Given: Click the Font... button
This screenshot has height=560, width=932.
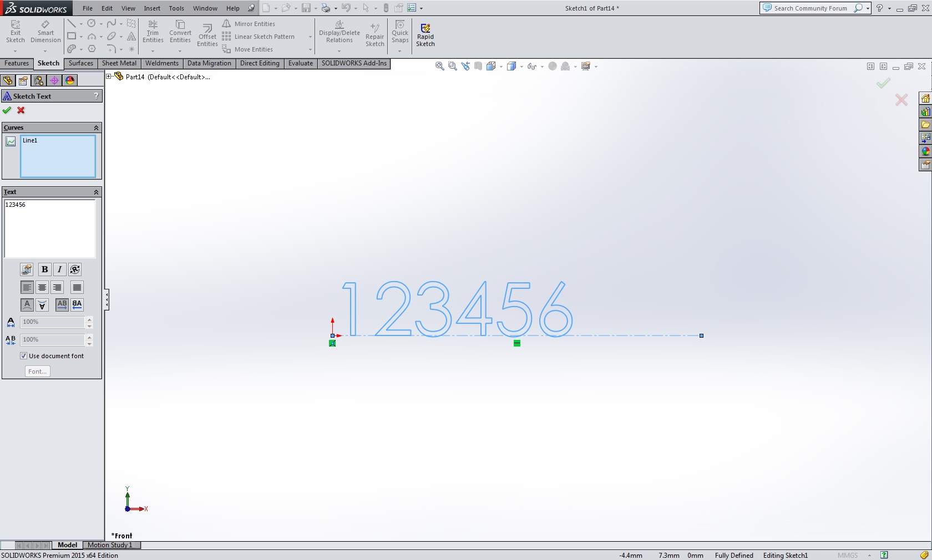Looking at the screenshot, I should pos(37,371).
